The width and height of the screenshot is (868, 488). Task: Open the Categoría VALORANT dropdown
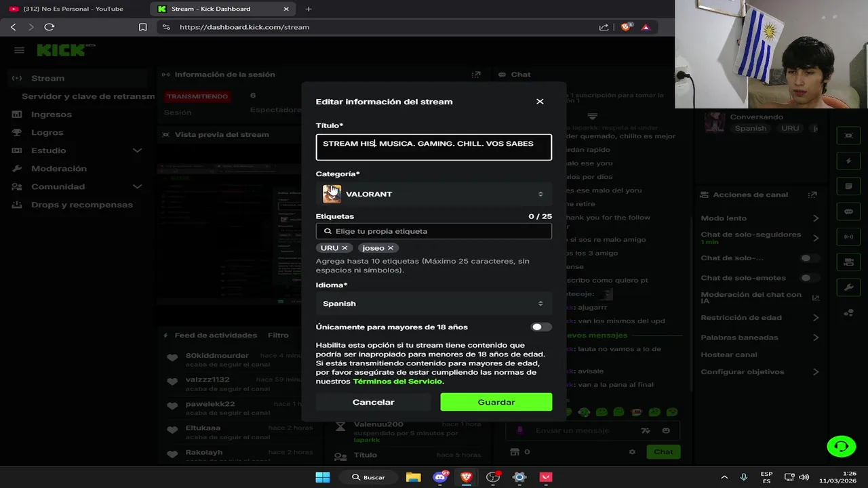[434, 194]
